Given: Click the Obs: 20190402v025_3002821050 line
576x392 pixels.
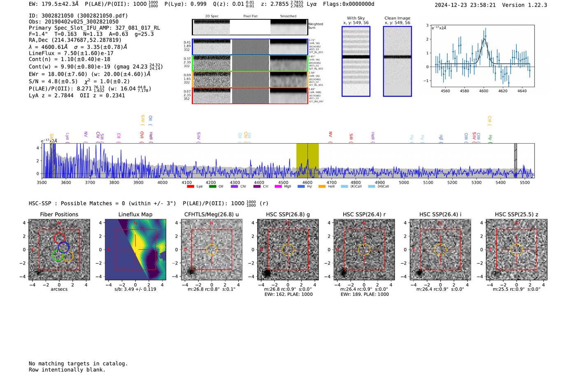Looking at the screenshot, I should [x=74, y=21].
